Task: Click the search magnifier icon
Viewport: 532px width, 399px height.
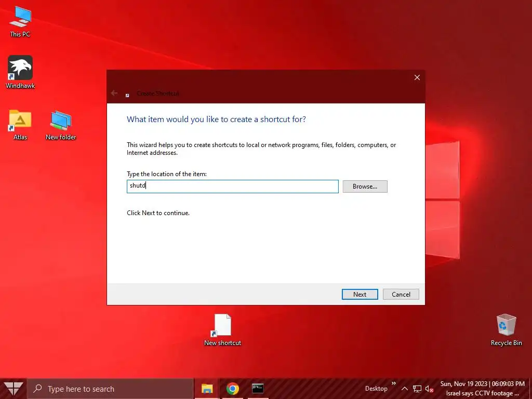Action: pyautogui.click(x=38, y=389)
